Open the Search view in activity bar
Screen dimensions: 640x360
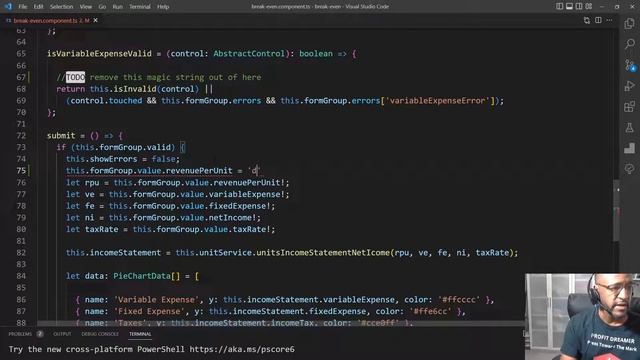[x=629, y=44]
